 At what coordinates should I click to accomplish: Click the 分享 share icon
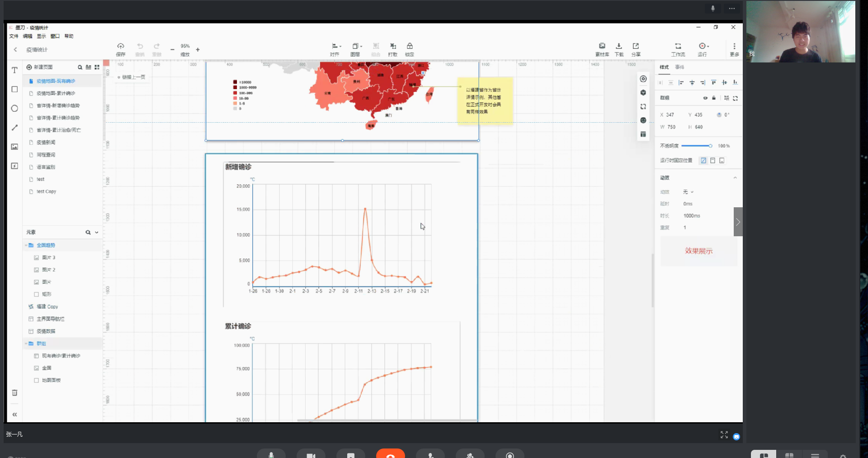coord(636,46)
